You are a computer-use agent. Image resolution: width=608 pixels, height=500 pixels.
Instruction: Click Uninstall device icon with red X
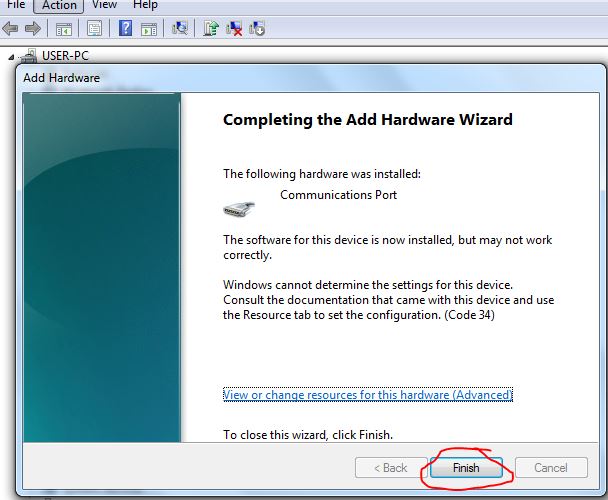click(x=234, y=28)
